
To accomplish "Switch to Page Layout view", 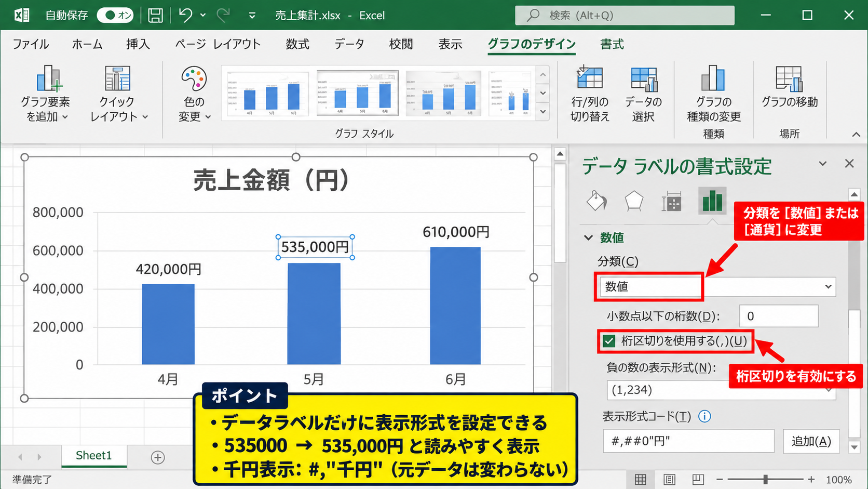I will tap(670, 480).
